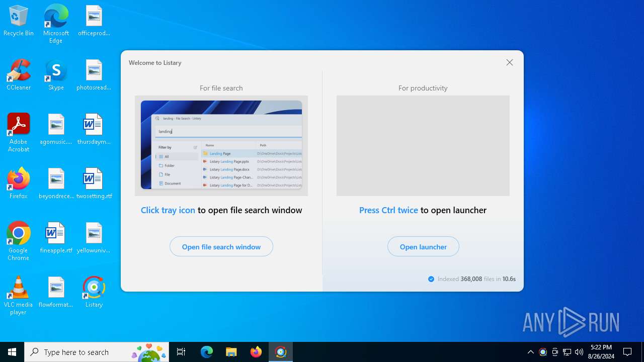644x362 pixels.
Task: Open Task View in the taskbar
Action: [x=181, y=352]
